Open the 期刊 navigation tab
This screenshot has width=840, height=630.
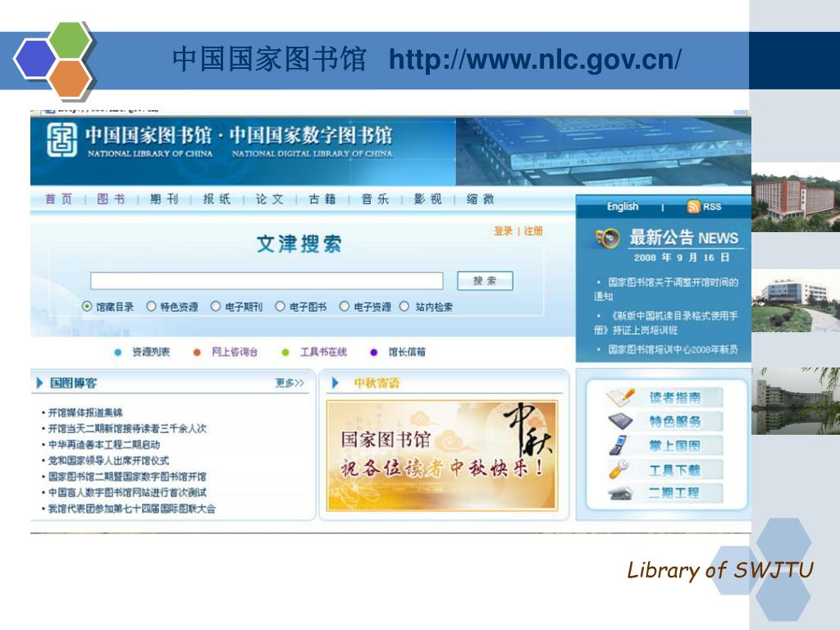pos(164,199)
